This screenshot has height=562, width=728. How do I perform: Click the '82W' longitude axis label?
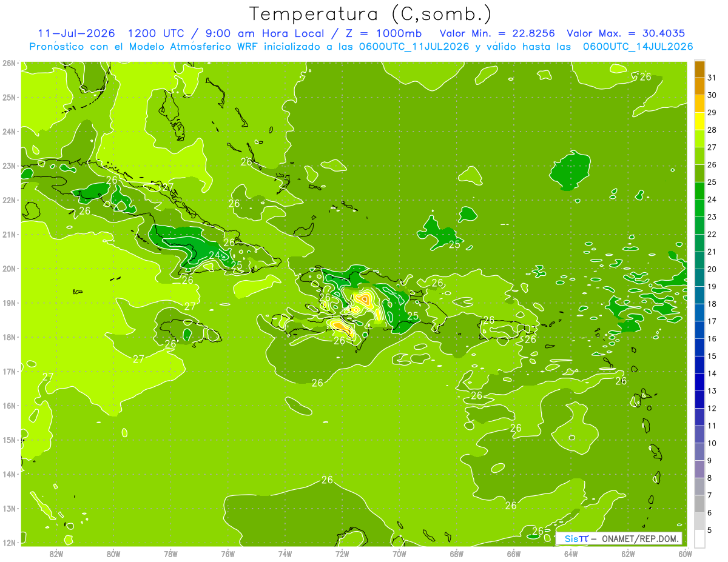coord(56,553)
